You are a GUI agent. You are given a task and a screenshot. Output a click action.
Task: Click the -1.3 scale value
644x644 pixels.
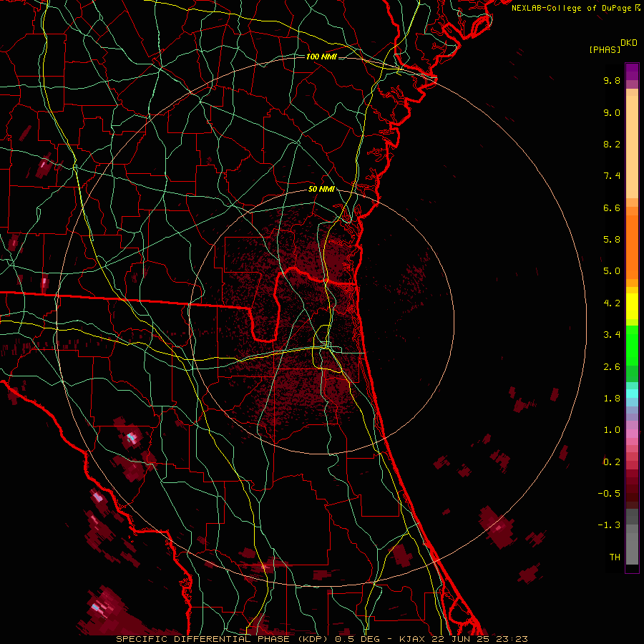pos(609,525)
